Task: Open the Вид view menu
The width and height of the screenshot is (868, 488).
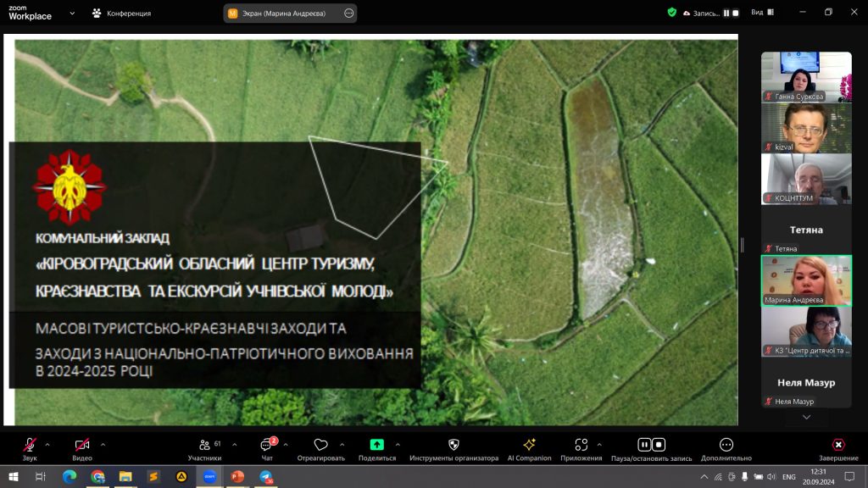Action: (763, 13)
